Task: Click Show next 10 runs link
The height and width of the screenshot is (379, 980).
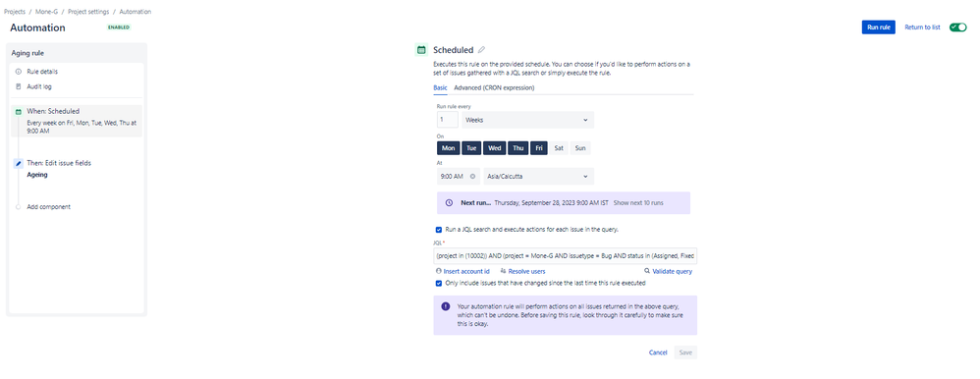Action: [638, 203]
